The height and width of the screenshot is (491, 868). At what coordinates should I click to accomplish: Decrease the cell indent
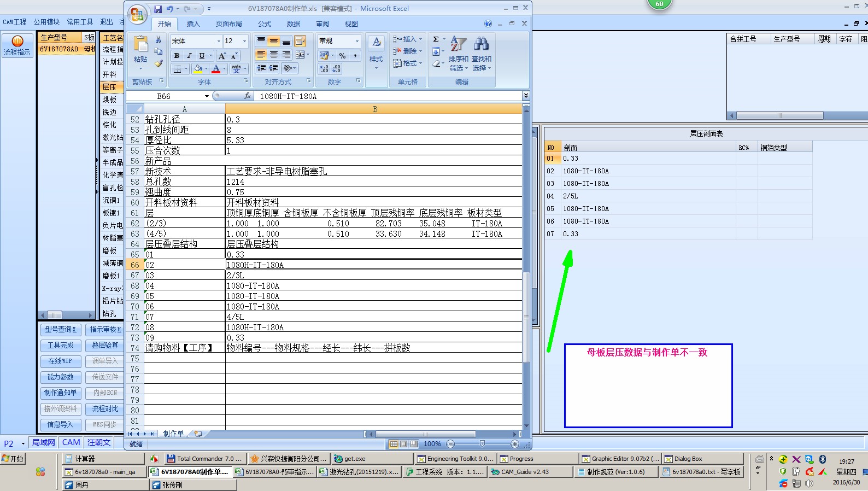pos(261,68)
